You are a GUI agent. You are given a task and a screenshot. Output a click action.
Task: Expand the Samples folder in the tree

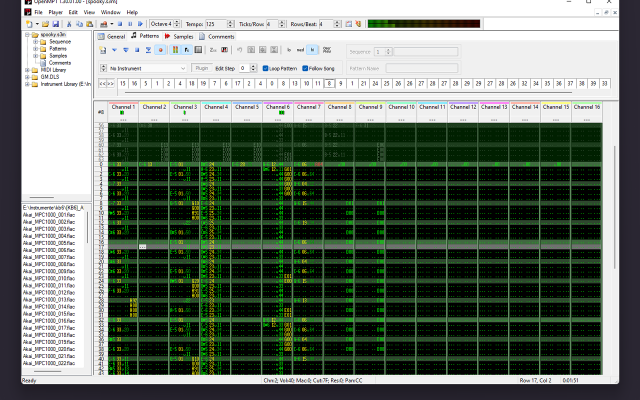coord(35,56)
